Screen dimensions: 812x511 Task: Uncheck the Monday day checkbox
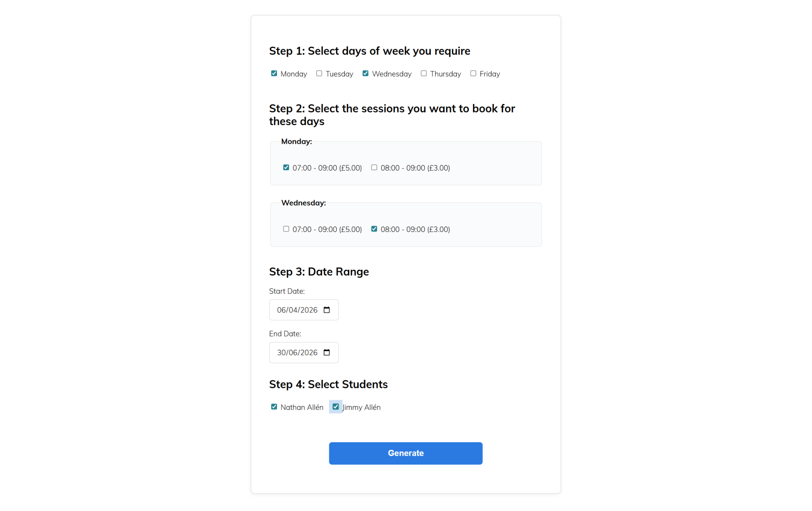(x=274, y=74)
